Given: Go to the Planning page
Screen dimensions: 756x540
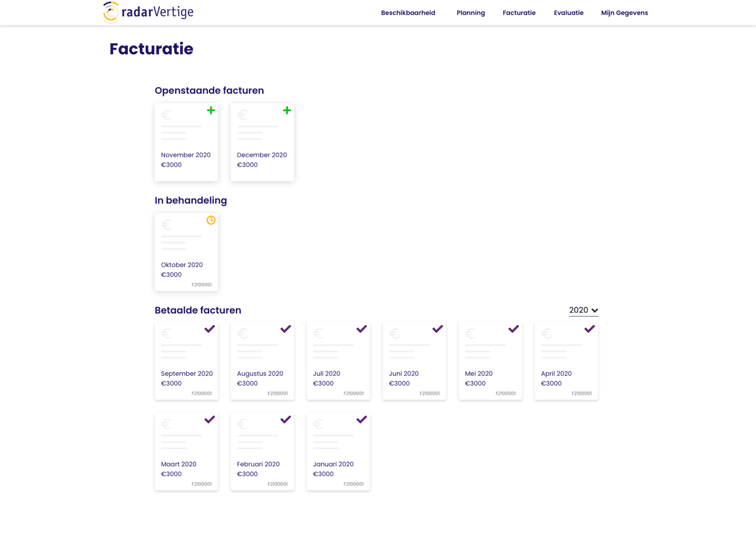Looking at the screenshot, I should [471, 13].
